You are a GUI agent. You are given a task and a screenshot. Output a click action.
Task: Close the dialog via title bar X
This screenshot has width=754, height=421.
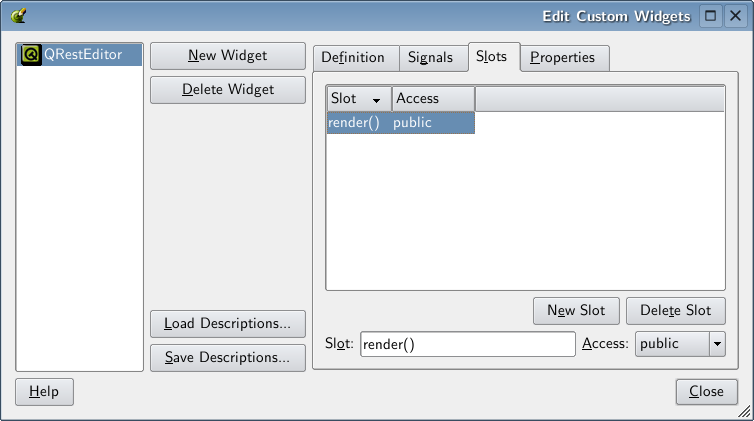click(735, 16)
